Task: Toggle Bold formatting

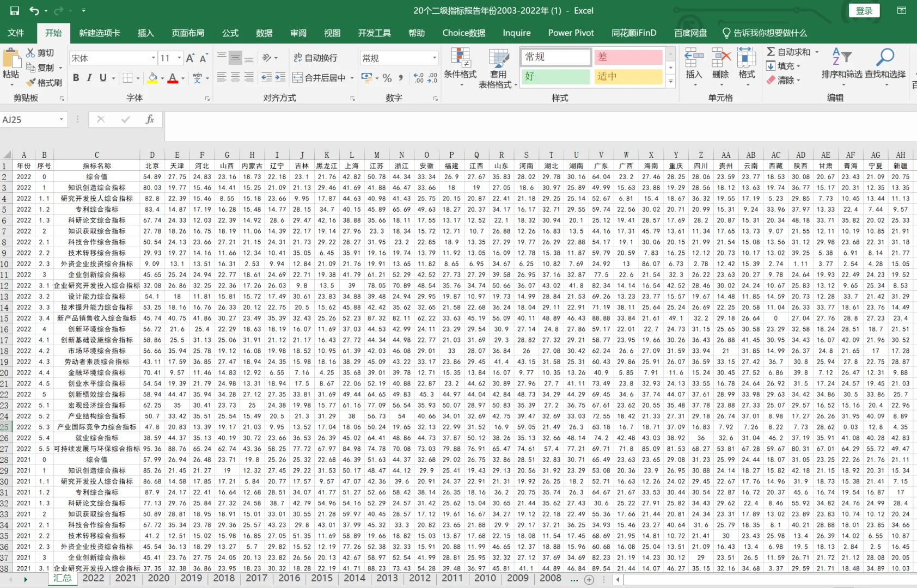Action: pos(76,78)
